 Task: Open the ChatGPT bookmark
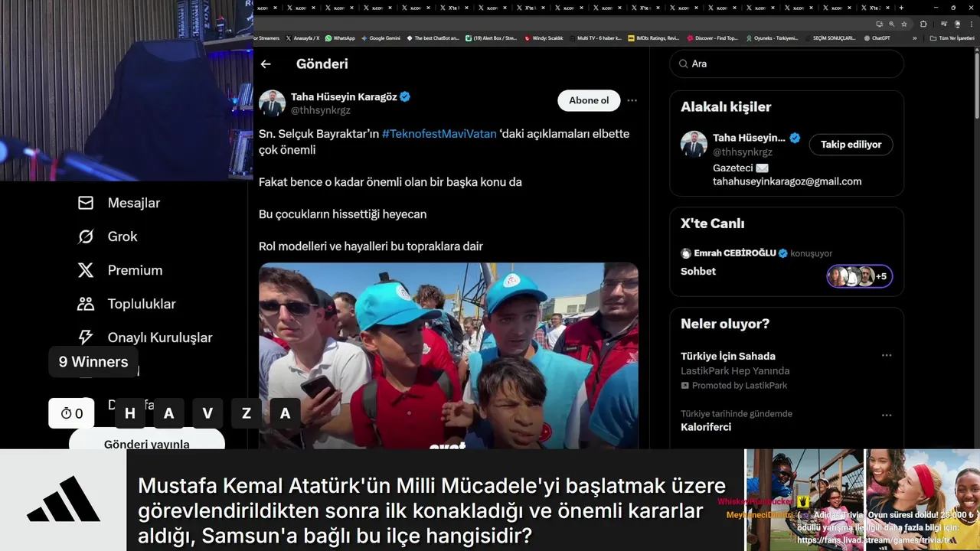click(x=877, y=37)
